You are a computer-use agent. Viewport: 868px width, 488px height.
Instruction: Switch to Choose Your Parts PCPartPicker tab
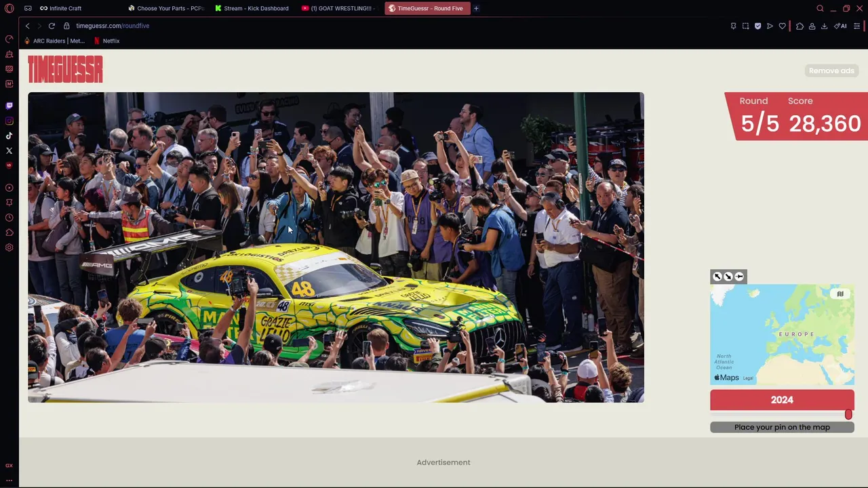166,8
